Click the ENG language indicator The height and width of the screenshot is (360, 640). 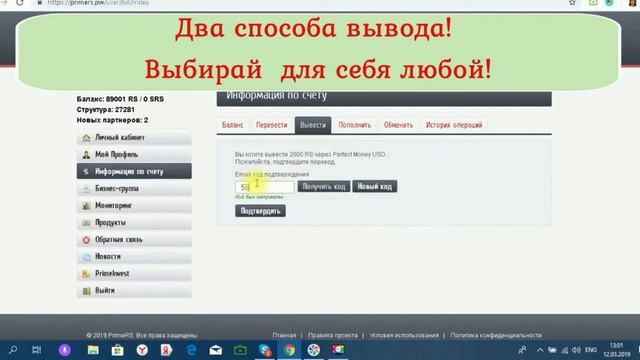tap(591, 350)
